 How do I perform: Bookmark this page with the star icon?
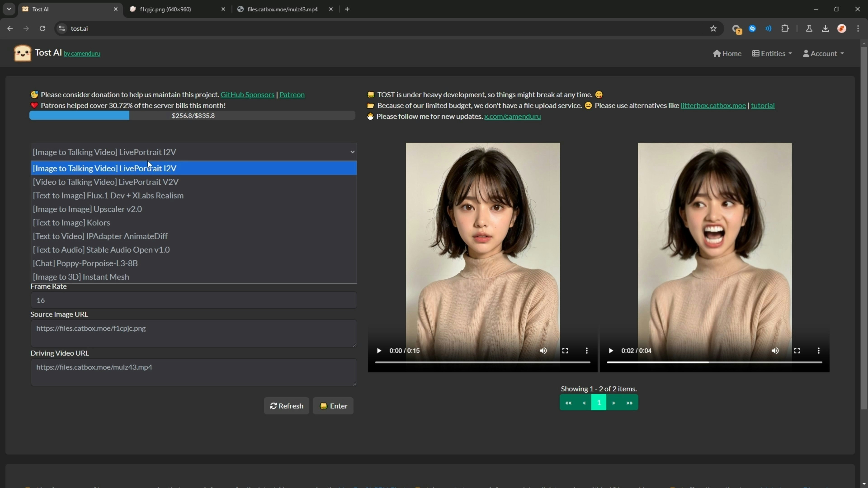(x=713, y=29)
